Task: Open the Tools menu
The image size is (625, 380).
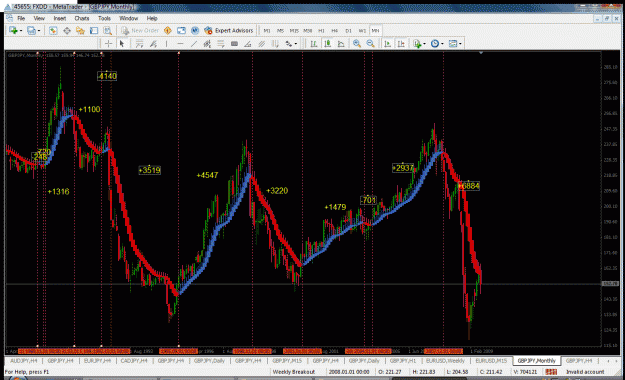Action: (104, 18)
